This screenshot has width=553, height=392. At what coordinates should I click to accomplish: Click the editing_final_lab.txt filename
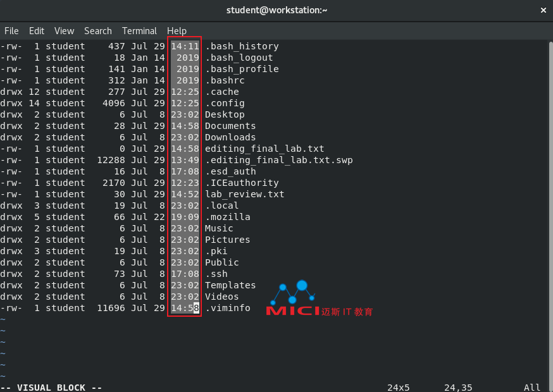tap(264, 149)
